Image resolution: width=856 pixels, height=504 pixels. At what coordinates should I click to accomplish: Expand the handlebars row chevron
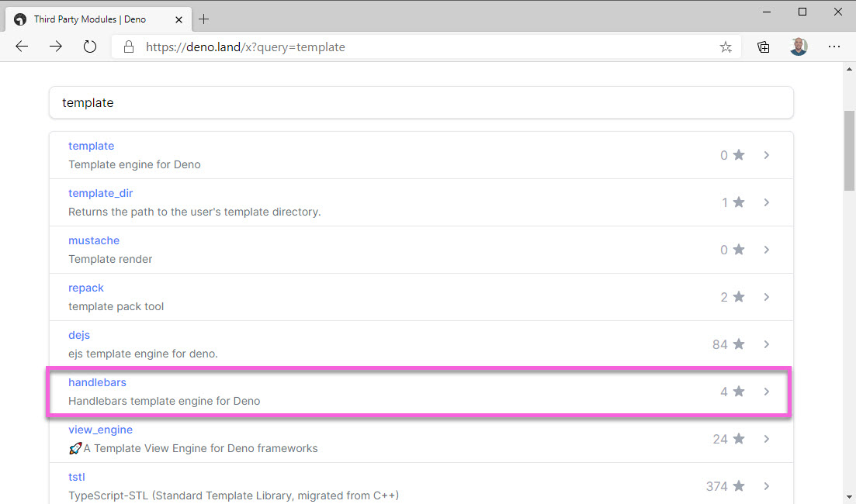766,392
